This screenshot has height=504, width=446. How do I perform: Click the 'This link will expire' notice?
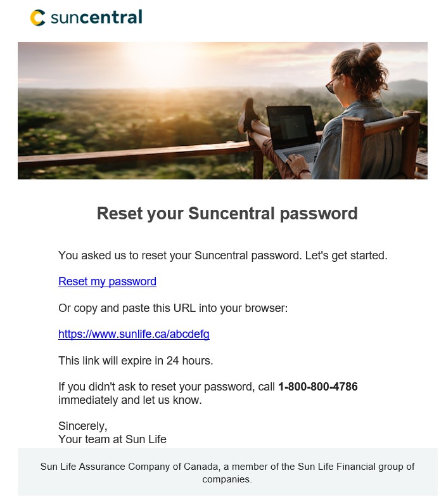tap(136, 361)
